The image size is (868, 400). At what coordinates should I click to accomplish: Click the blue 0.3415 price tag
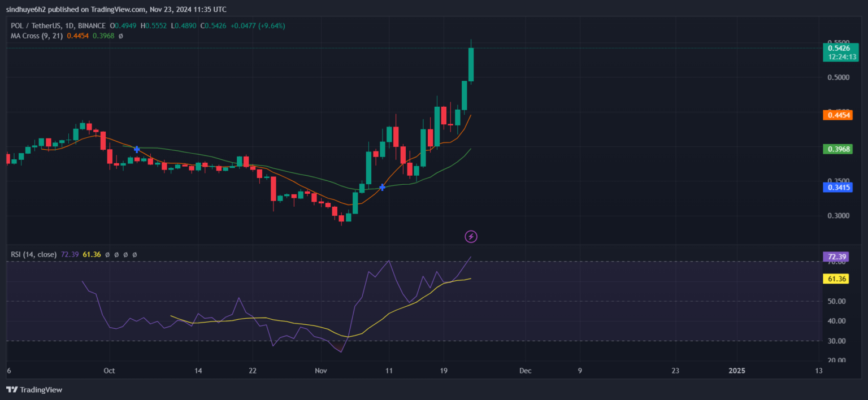[x=837, y=187]
